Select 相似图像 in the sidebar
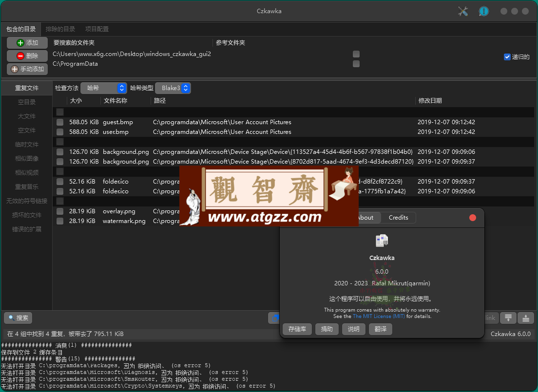538x392 pixels. click(27, 158)
